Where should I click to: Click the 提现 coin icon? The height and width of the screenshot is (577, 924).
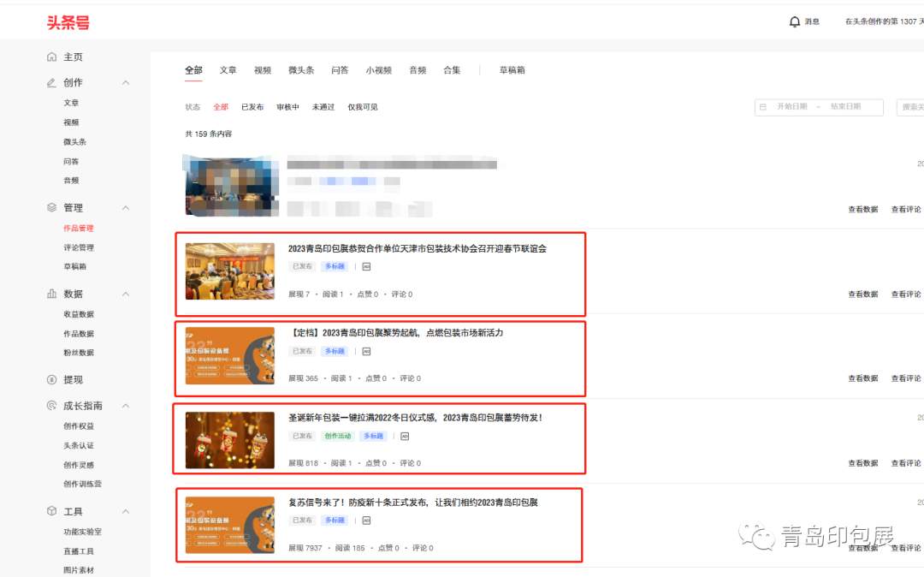(x=52, y=379)
